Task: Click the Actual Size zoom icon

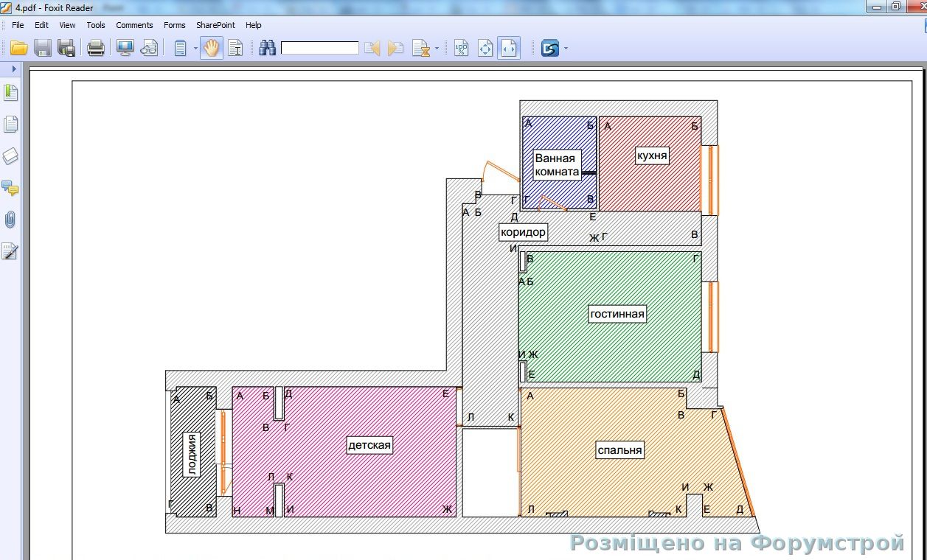Action: [462, 49]
